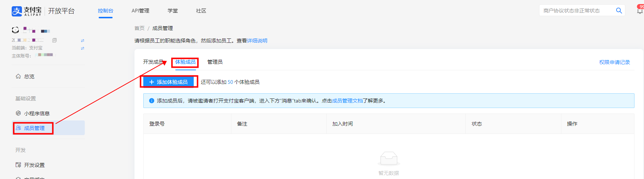Click the 首页 breadcrumb link
644x179 pixels.
140,28
